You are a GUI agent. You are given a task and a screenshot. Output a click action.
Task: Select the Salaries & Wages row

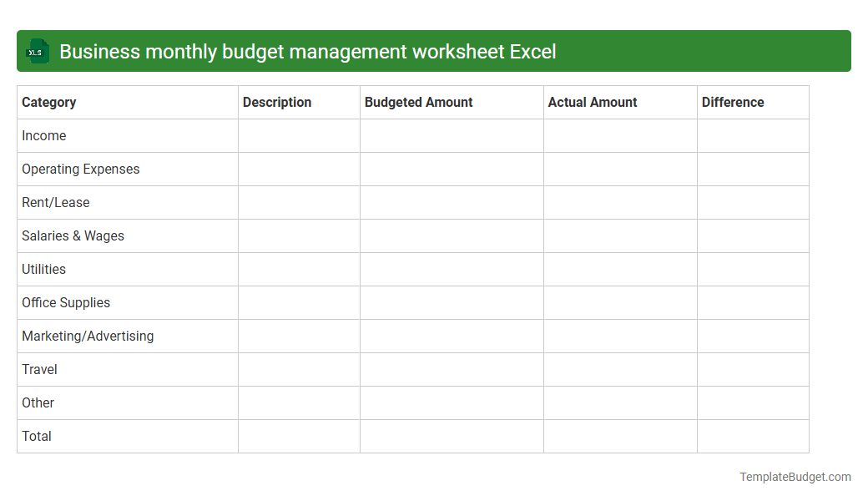[x=73, y=235]
